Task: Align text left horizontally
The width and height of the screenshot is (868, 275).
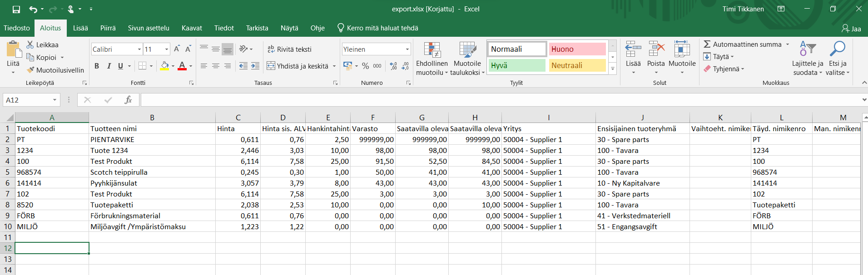Action: tap(204, 66)
